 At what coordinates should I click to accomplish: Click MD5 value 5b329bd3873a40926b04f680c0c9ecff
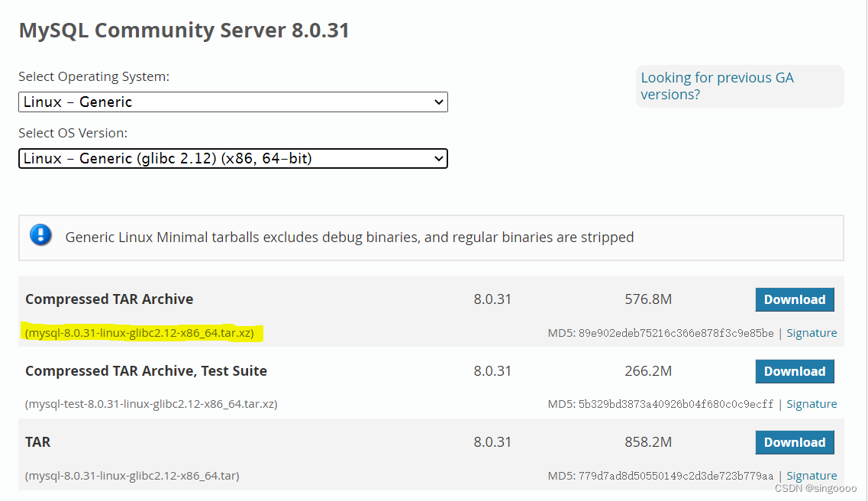pos(676,403)
